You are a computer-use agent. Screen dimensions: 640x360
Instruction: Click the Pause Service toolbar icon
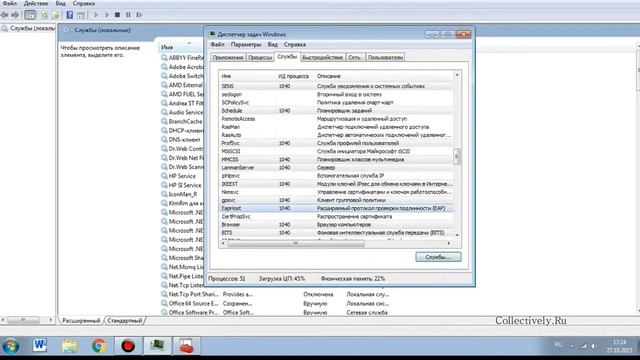point(128,15)
